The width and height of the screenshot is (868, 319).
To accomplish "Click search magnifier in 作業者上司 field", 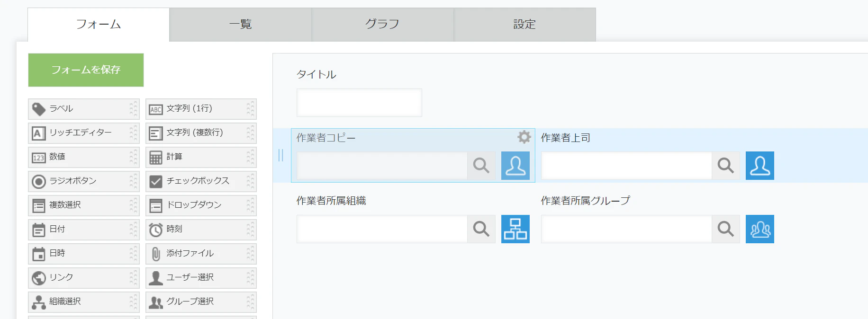I will click(x=726, y=166).
